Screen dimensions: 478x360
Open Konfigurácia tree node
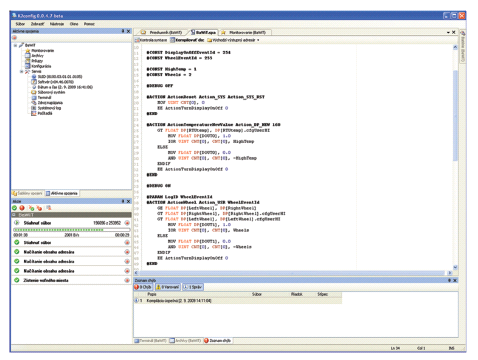[x=38, y=66]
